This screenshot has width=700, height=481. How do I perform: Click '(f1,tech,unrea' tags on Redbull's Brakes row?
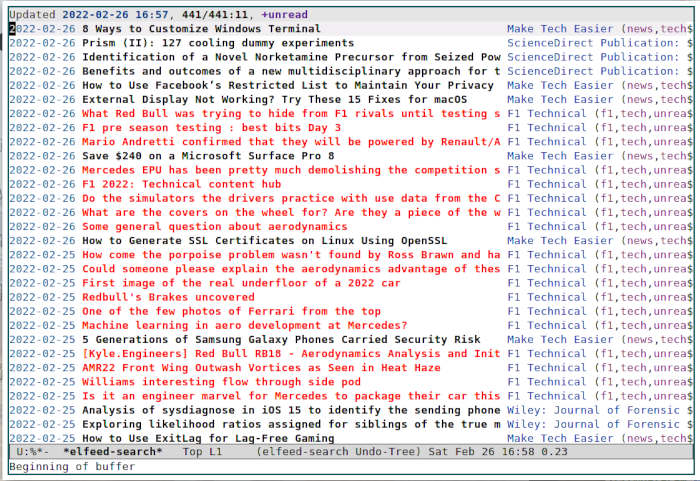point(640,297)
